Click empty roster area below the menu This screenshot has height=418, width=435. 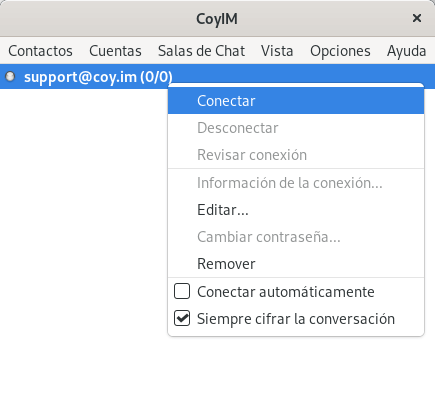tap(83, 233)
